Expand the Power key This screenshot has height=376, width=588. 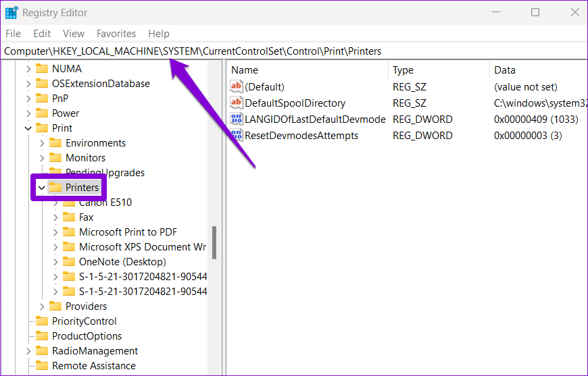tap(28, 113)
